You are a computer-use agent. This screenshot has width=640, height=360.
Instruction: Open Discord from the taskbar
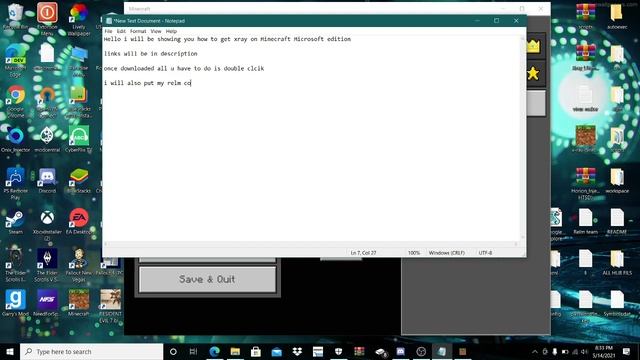tap(400, 351)
